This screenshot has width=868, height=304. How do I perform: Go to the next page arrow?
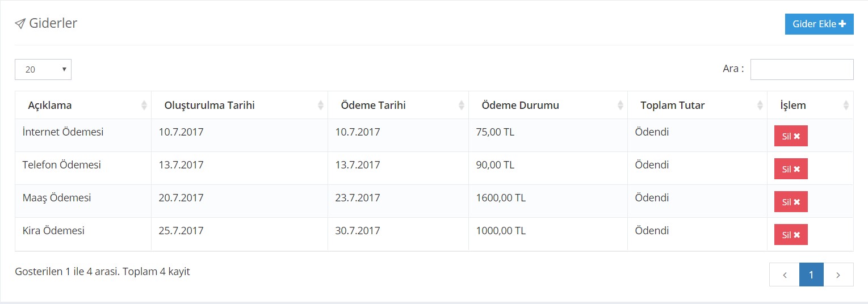(838, 275)
